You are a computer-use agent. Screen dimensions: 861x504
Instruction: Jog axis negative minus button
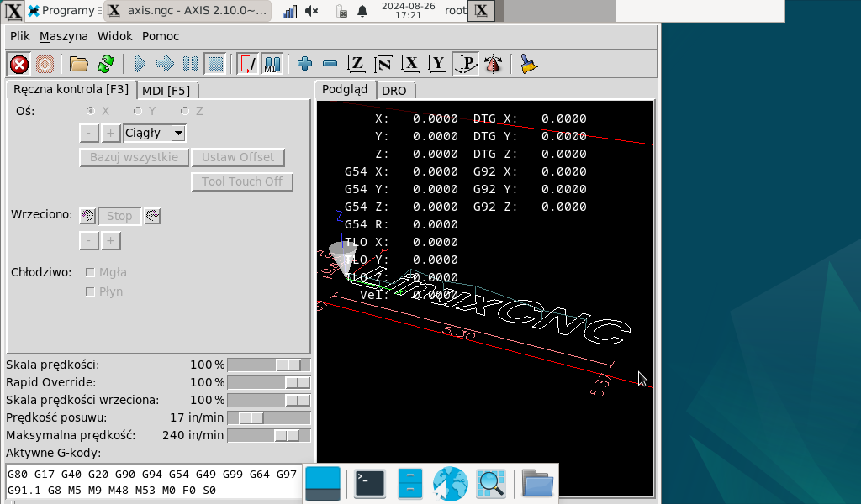[89, 134]
